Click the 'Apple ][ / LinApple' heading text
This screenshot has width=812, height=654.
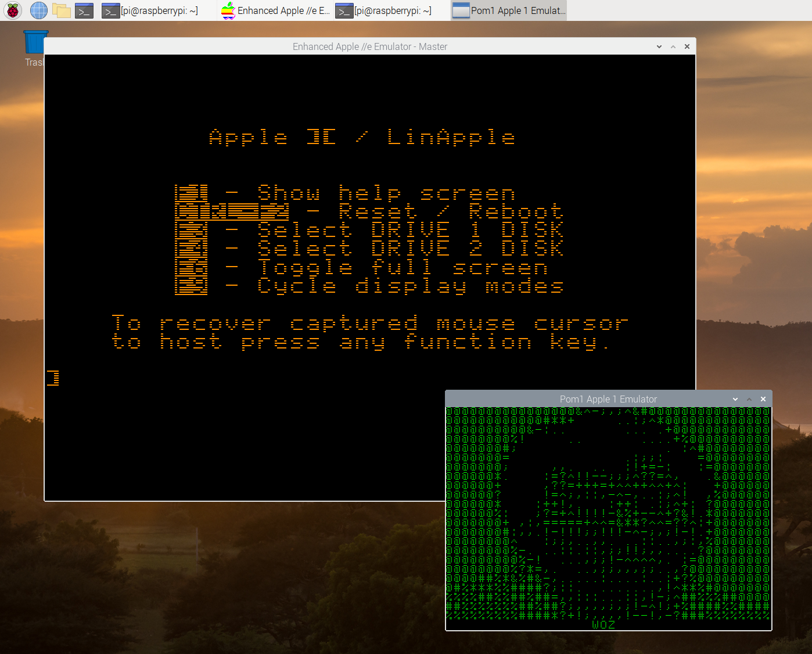click(362, 138)
